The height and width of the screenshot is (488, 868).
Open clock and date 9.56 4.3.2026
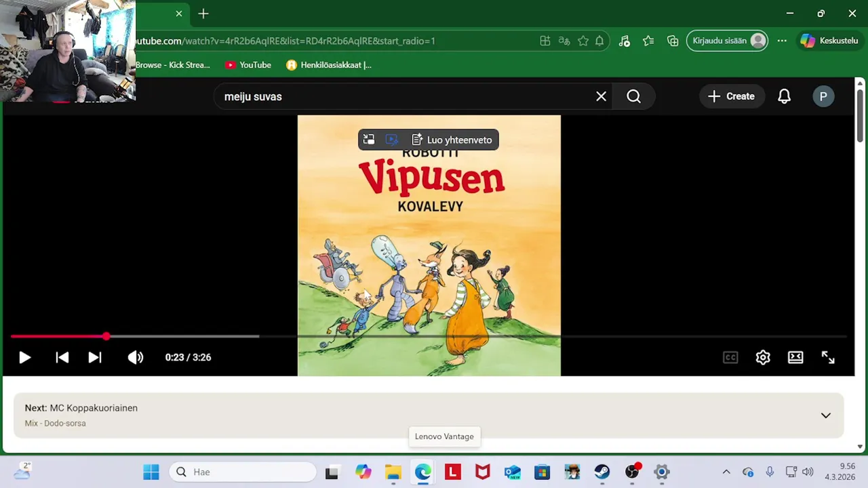click(x=840, y=472)
